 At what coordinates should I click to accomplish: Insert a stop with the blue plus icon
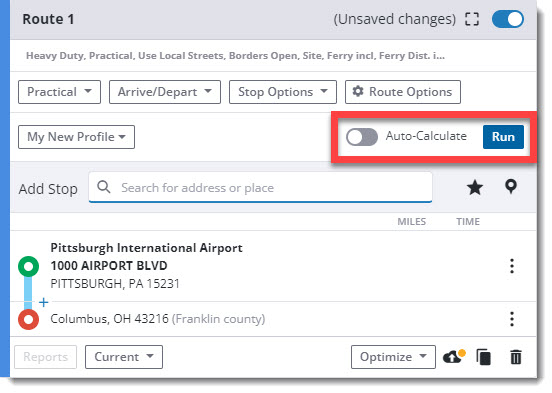pyautogui.click(x=44, y=302)
